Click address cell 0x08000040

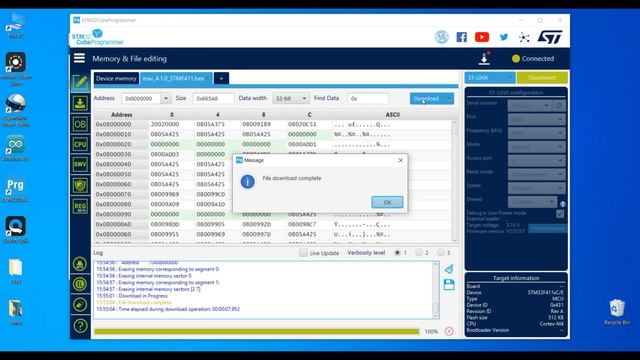121,164
